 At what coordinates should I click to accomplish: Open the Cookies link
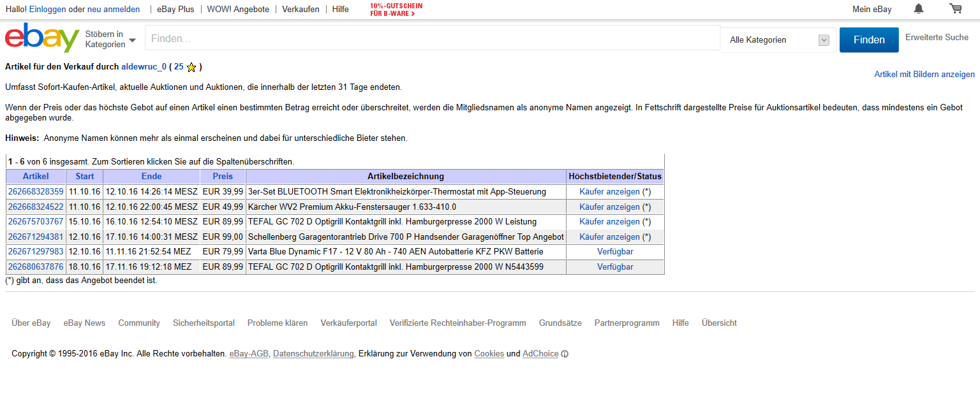489,354
